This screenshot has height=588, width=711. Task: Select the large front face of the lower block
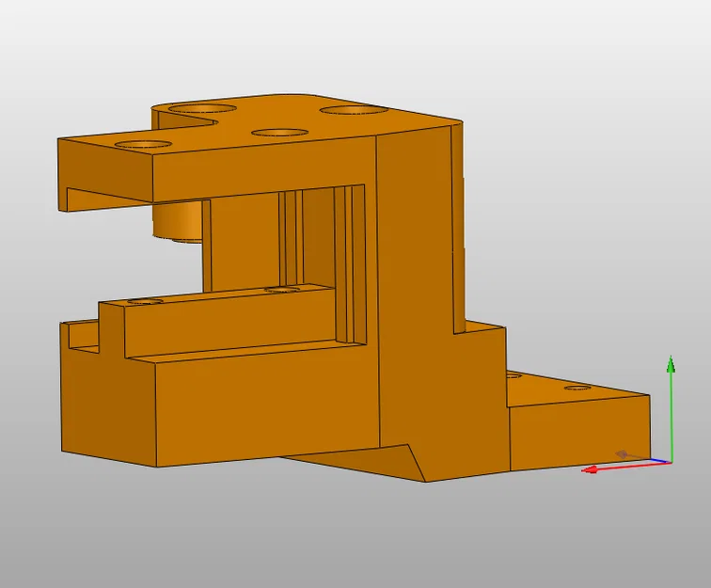coord(267,406)
